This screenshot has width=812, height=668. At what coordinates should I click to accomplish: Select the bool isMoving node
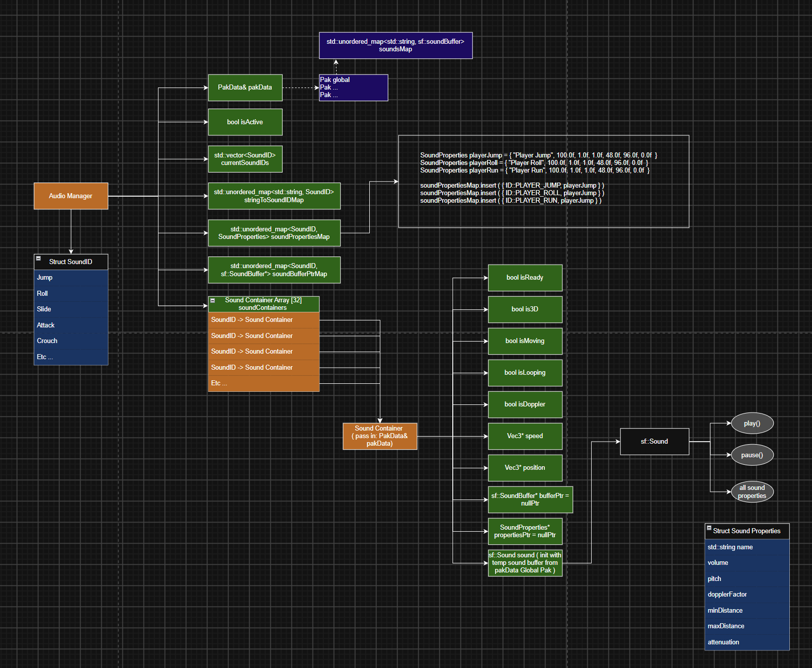tap(525, 341)
